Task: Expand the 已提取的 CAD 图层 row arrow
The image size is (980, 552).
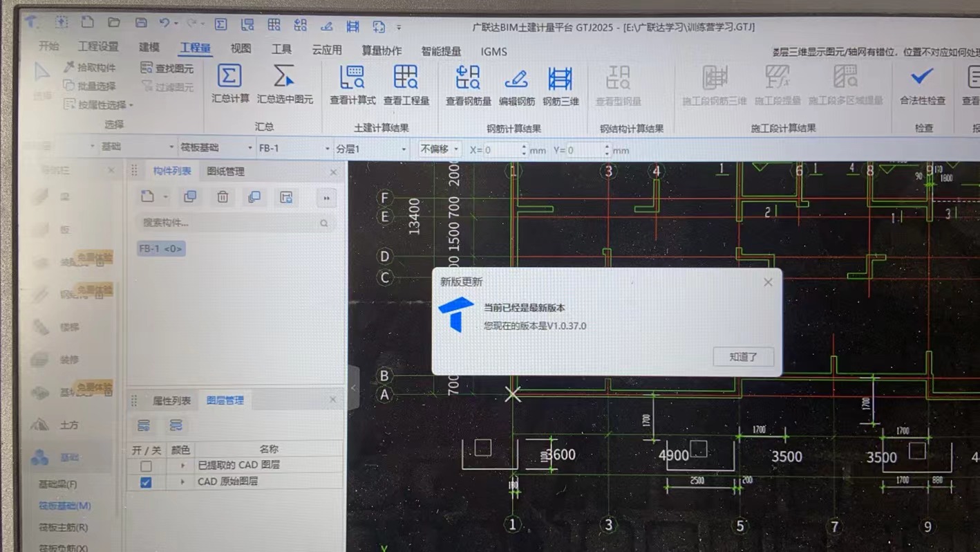Action: pyautogui.click(x=183, y=466)
